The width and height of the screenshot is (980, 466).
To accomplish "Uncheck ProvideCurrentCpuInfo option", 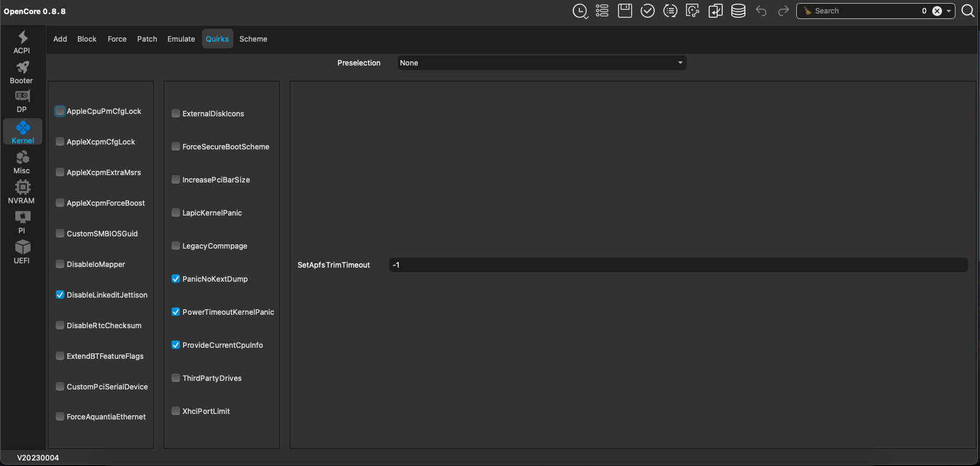I will pos(176,345).
